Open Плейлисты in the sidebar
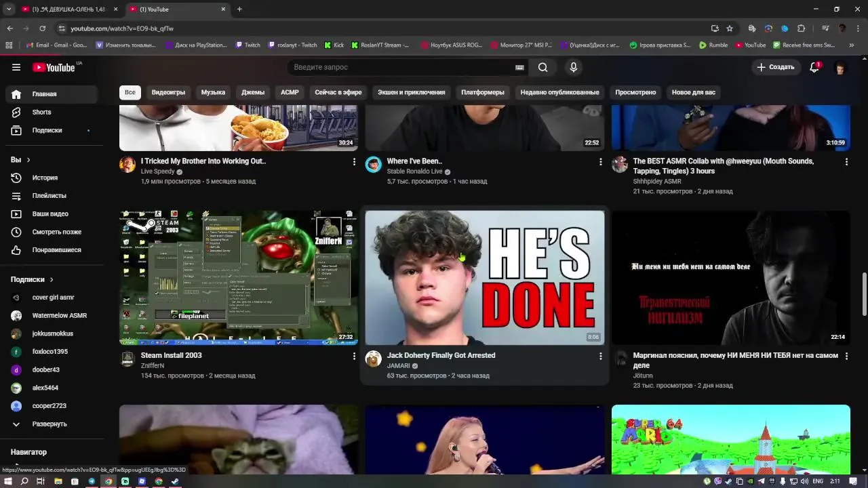 point(53,196)
